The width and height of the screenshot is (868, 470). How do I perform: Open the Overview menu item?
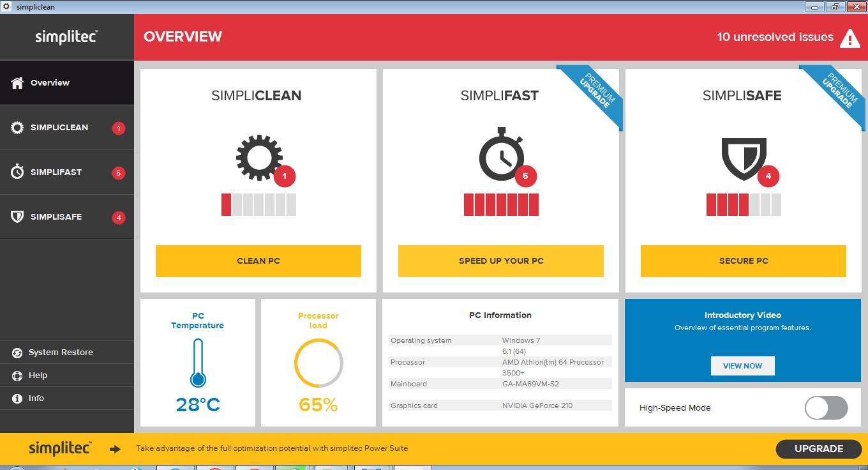[x=67, y=82]
